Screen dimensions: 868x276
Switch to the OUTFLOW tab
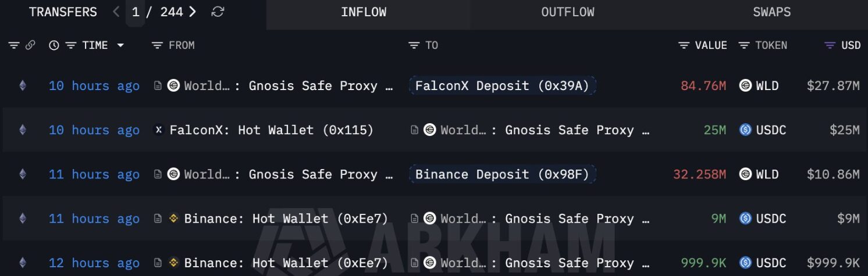(x=567, y=12)
